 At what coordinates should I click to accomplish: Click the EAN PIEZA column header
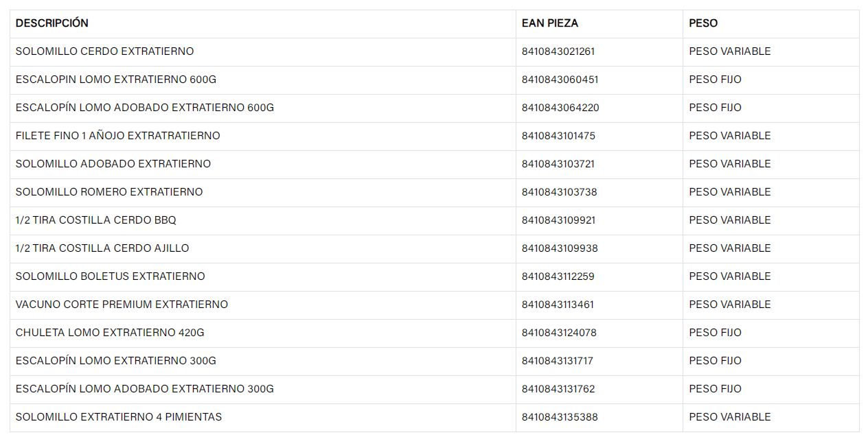pos(550,23)
